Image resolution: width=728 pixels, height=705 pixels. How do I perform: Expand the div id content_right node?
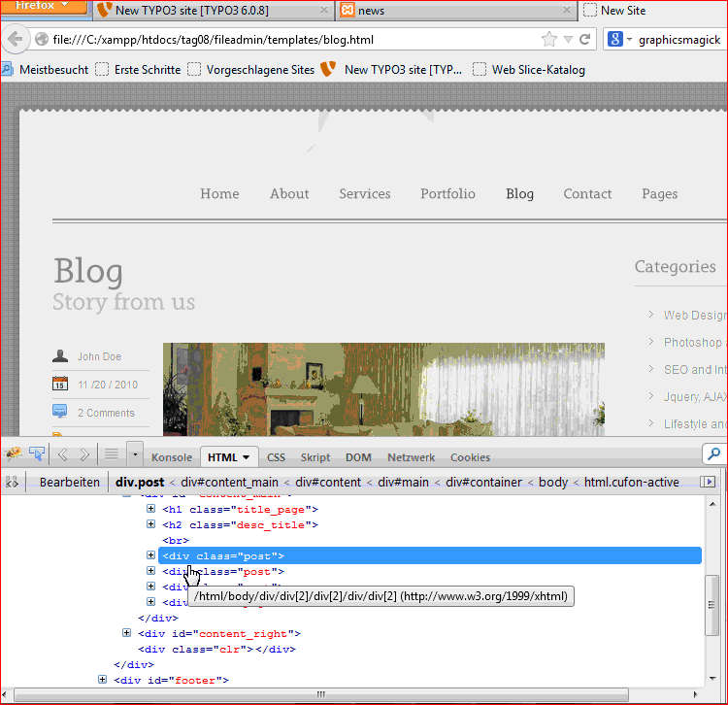click(126, 632)
